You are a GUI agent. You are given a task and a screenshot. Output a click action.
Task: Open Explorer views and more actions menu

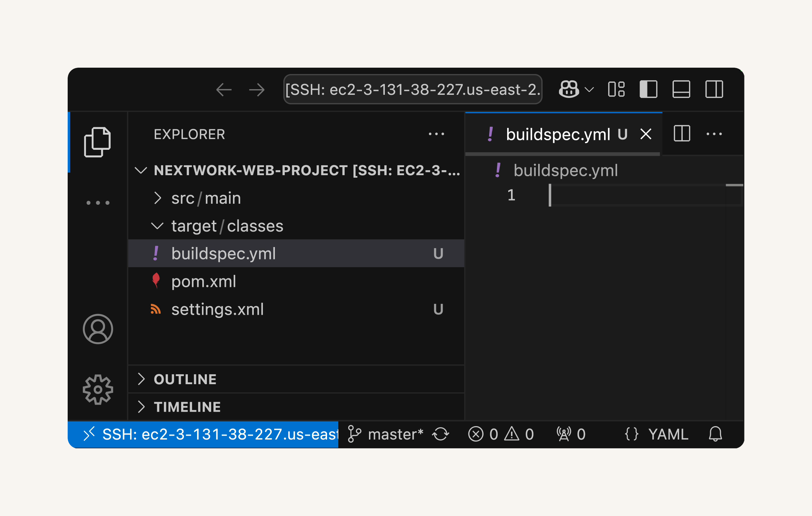pyautogui.click(x=436, y=134)
